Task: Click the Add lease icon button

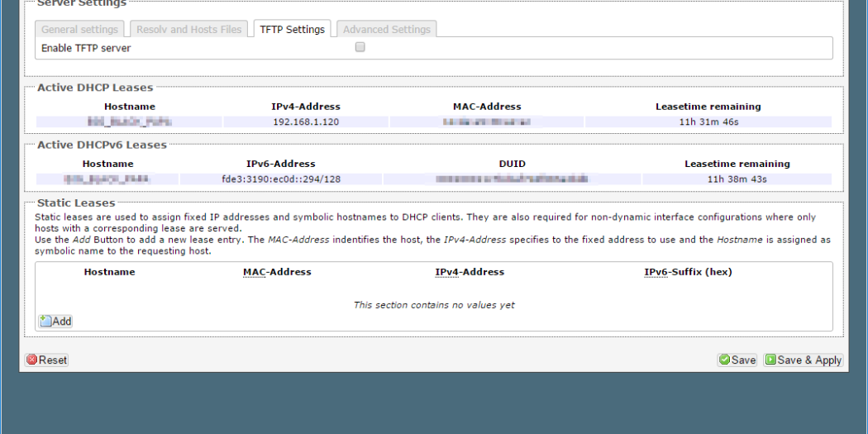Action: [x=55, y=321]
